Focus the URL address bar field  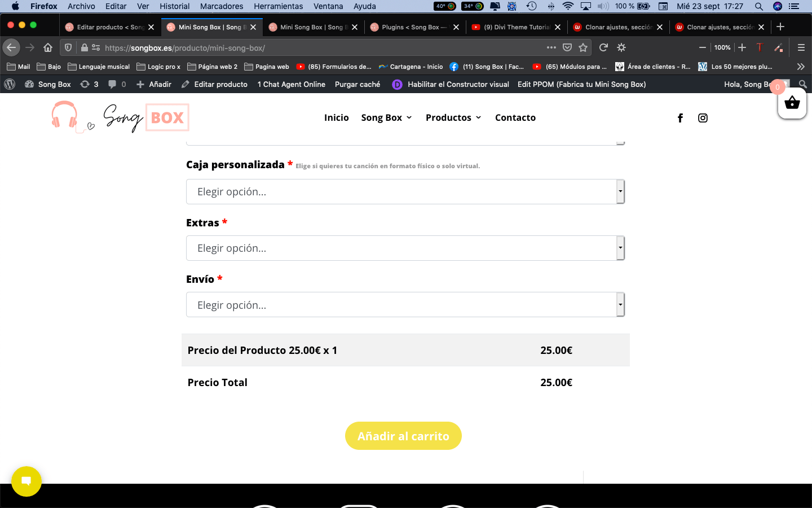(x=321, y=48)
